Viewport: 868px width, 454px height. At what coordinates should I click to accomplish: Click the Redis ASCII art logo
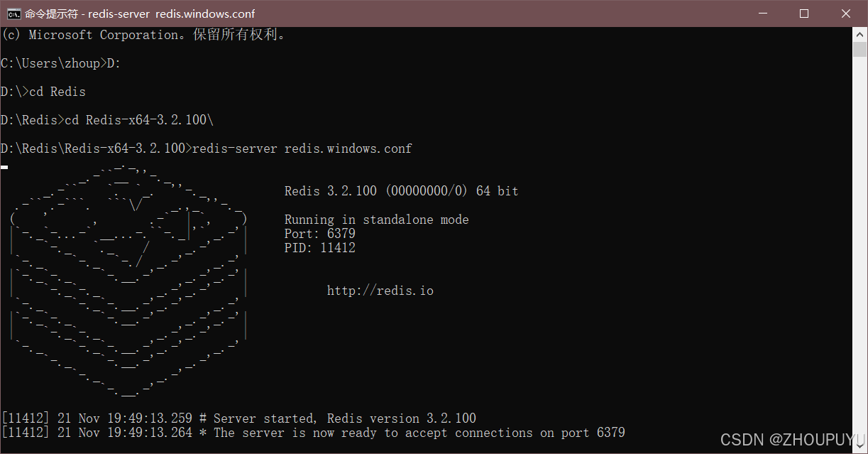[x=128, y=281]
